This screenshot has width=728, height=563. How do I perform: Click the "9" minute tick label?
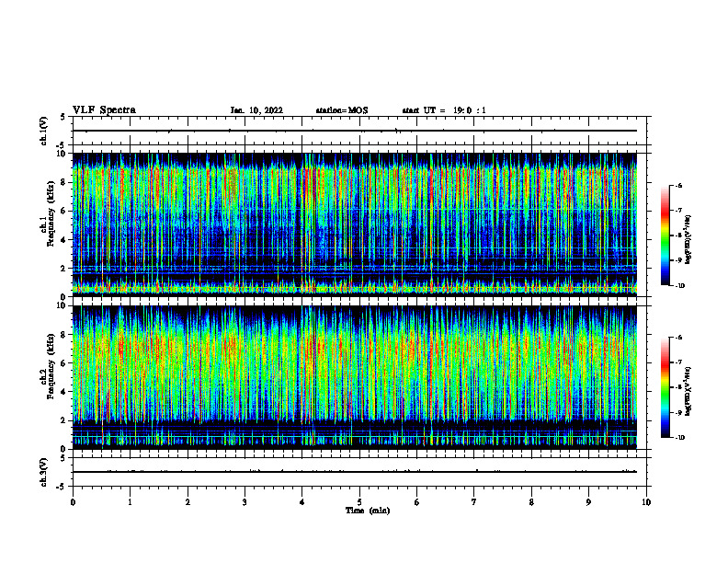588,502
